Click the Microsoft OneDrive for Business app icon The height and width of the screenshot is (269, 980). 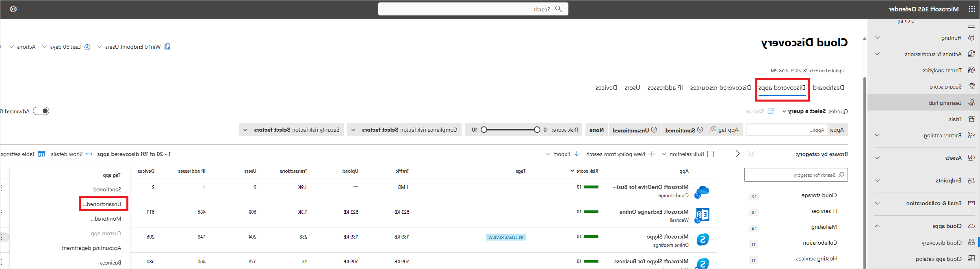click(x=702, y=191)
